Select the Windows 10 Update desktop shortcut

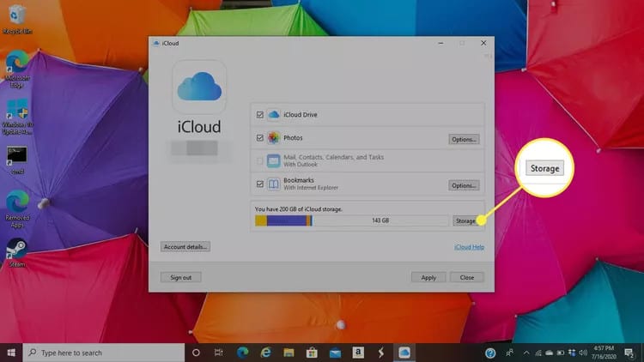point(17,117)
